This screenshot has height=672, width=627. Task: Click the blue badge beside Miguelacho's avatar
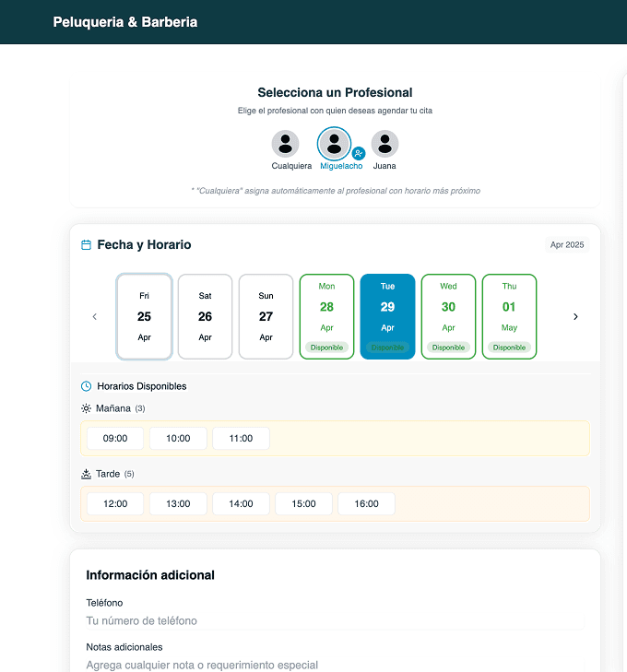[360, 153]
